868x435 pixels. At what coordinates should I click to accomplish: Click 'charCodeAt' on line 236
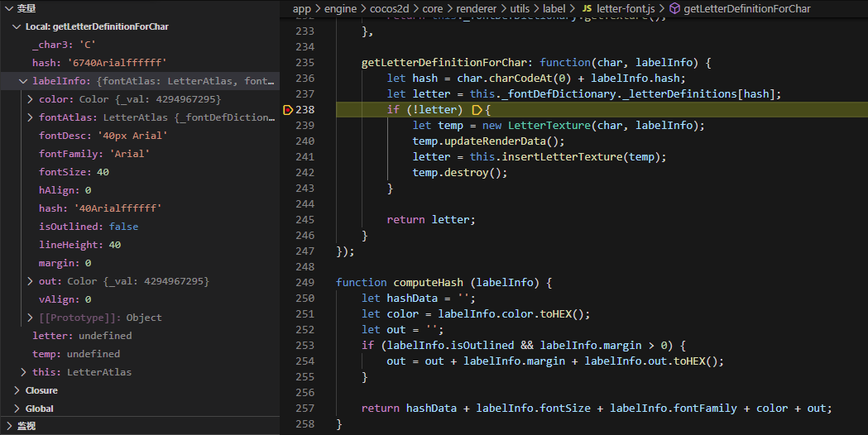(x=521, y=79)
